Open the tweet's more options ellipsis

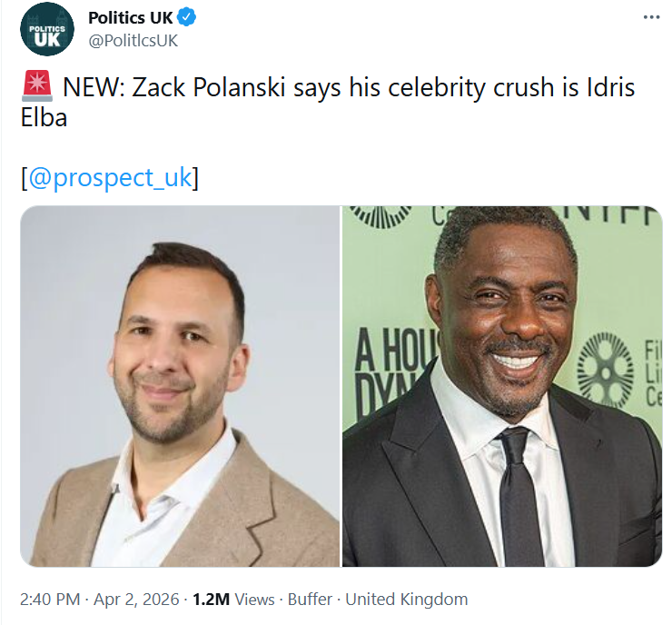coord(651,17)
